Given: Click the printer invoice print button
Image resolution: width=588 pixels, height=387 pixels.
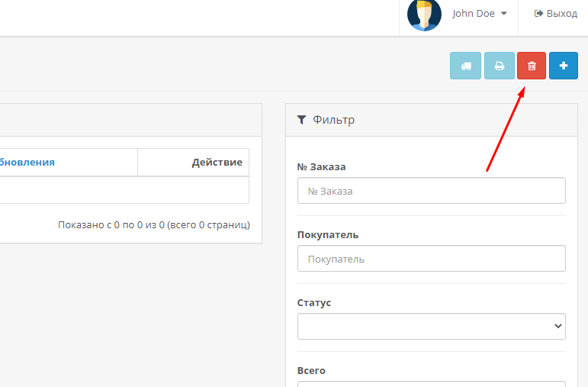Looking at the screenshot, I should click(500, 66).
